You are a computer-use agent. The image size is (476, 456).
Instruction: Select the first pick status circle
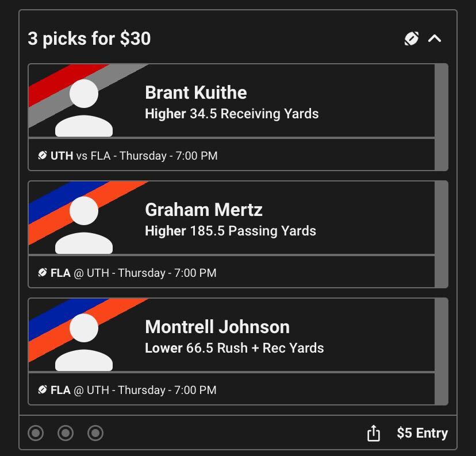pos(36,433)
